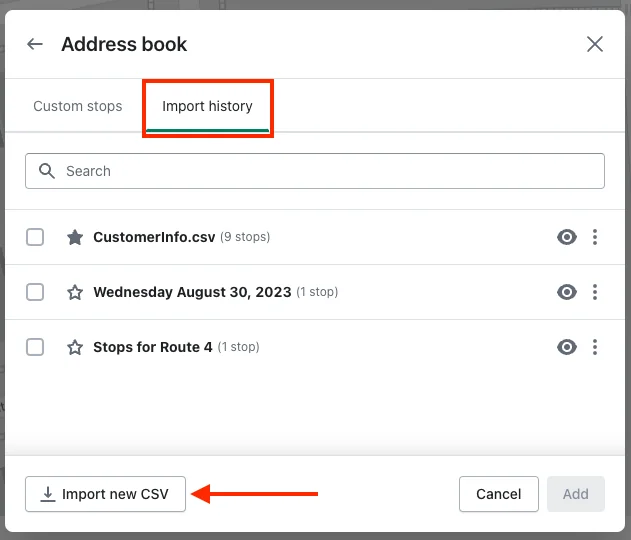Go back using the left arrow icon
This screenshot has width=631, height=540.
click(x=35, y=44)
